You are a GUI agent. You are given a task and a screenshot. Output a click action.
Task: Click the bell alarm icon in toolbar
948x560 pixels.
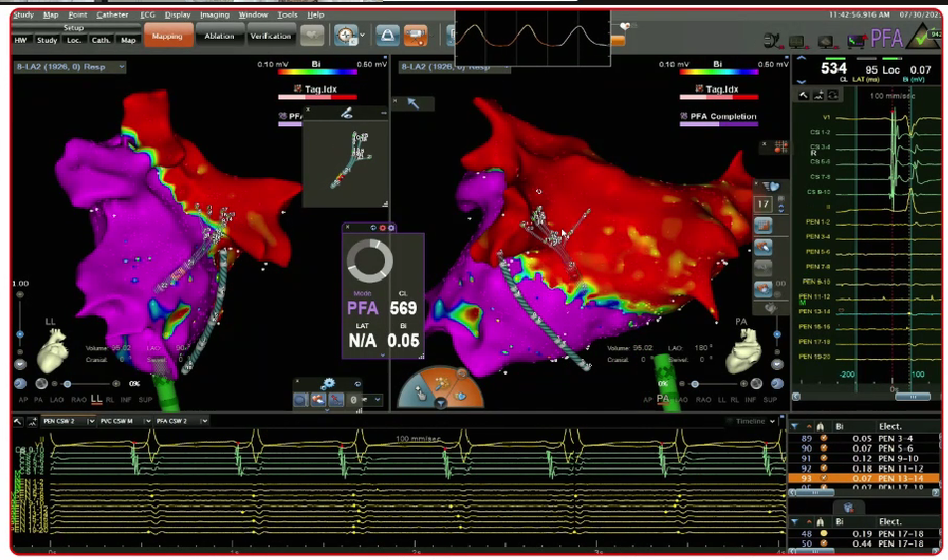pos(387,37)
